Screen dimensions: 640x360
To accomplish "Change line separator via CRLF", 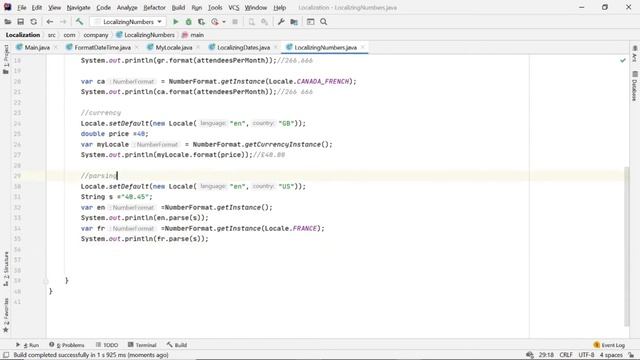I will tap(566, 355).
